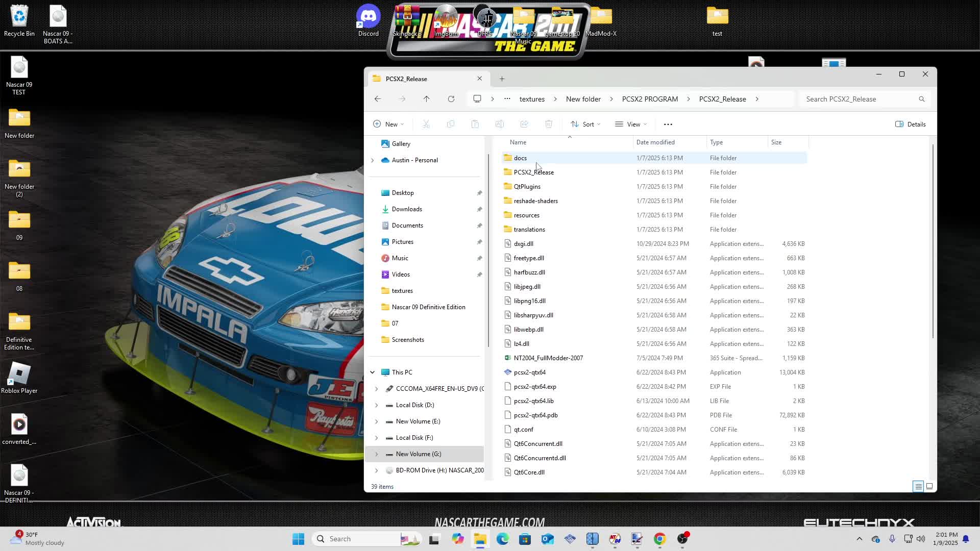Paste using the clipboard icon in the toolbar

[475, 124]
